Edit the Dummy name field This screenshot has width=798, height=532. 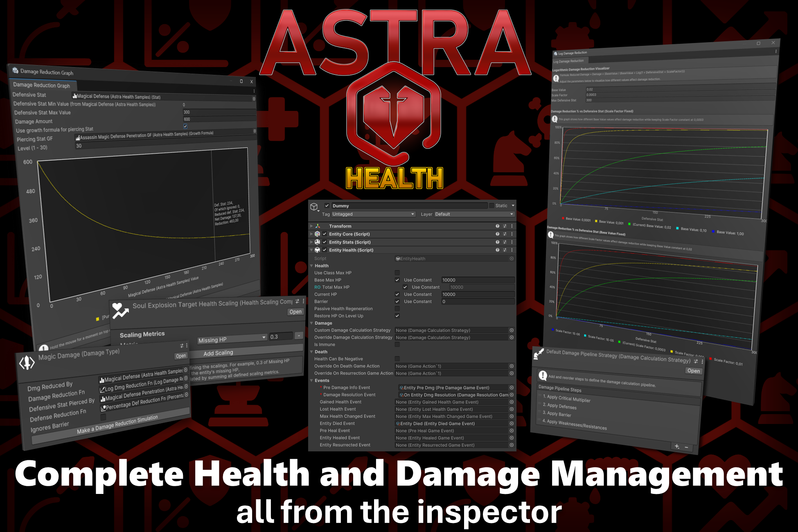point(409,206)
